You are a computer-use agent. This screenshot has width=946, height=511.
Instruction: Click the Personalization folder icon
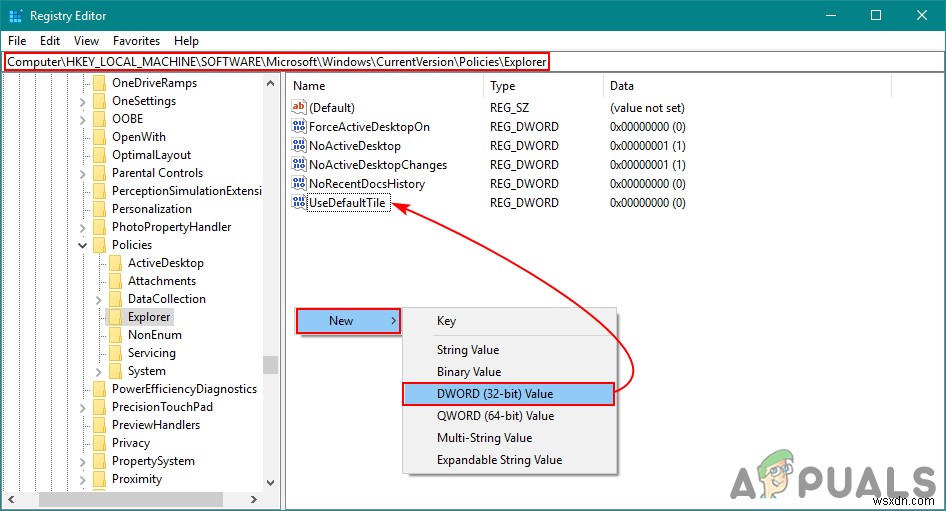(100, 209)
